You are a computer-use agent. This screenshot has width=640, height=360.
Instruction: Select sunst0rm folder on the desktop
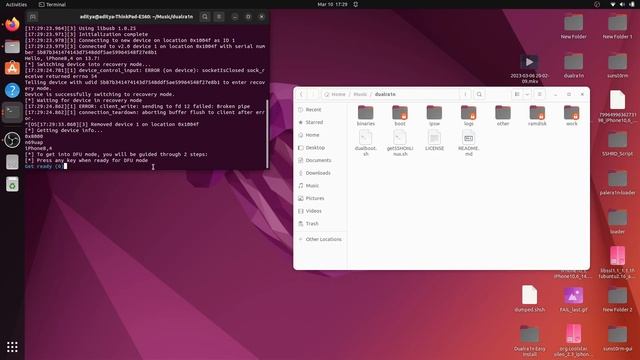tap(618, 66)
